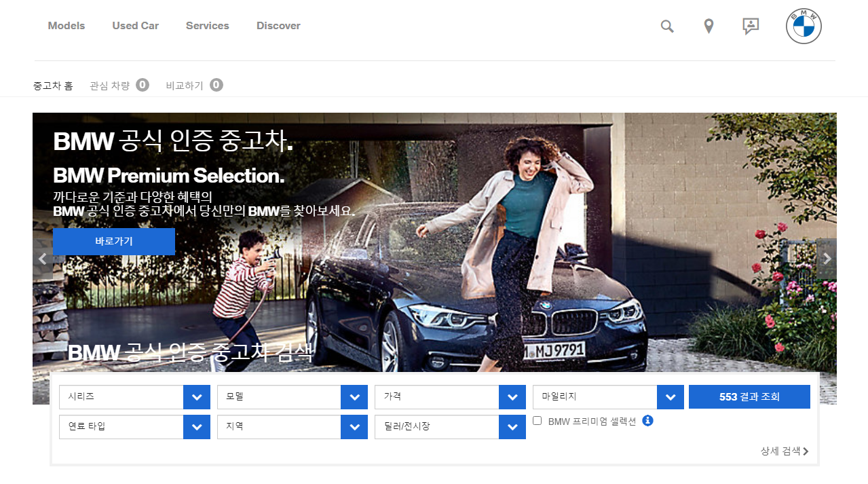Image resolution: width=868 pixels, height=484 pixels.
Task: Click the 553 결과 조회 button
Action: tap(749, 397)
